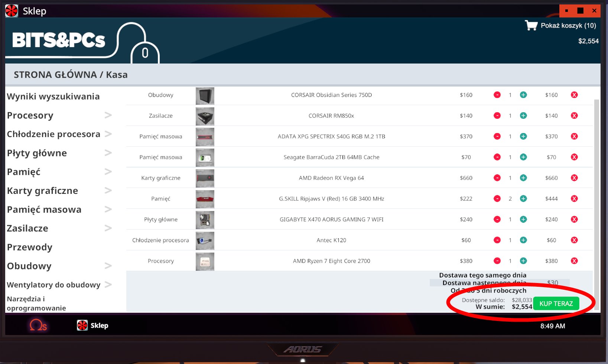The height and width of the screenshot is (364, 608).
Task: Click the clock showing 8:49 AM
Action: (x=553, y=326)
